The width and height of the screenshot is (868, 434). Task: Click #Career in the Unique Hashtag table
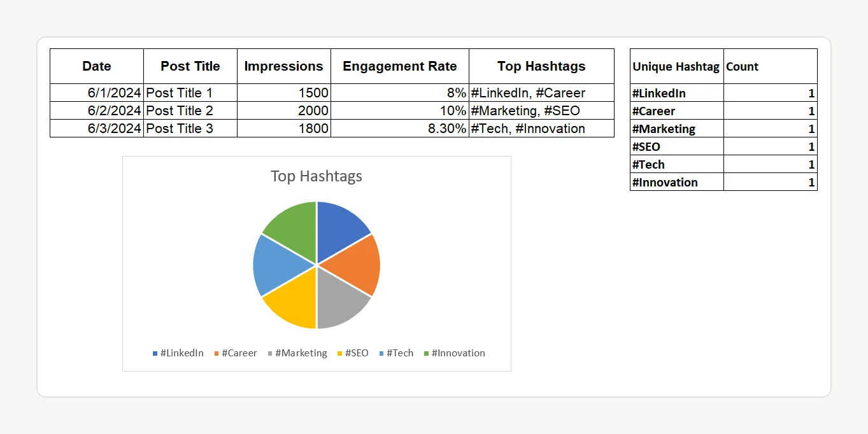(x=677, y=111)
